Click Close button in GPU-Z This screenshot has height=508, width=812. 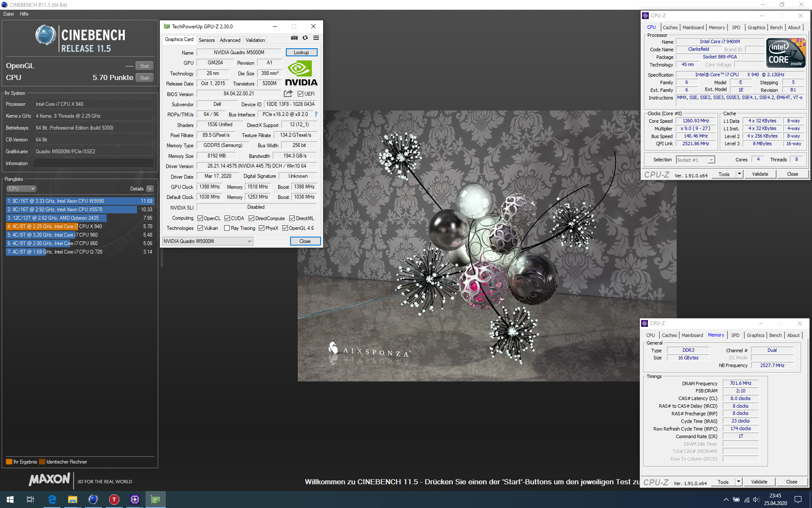tap(305, 241)
